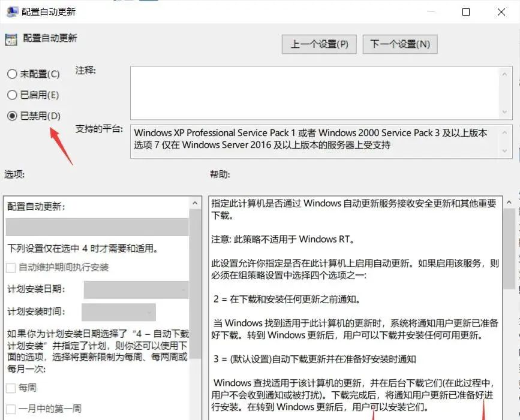Open the 计划安装时间 dropdown

tap(119, 312)
